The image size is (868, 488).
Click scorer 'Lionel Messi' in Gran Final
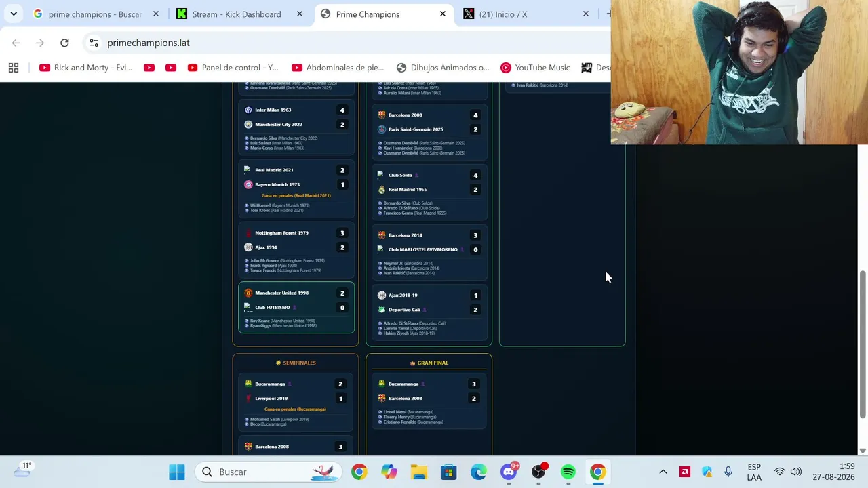[x=395, y=412]
